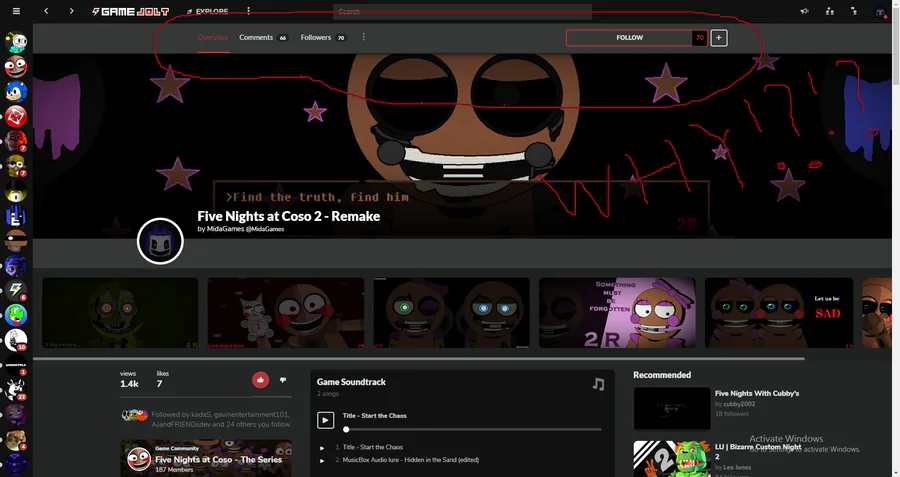Open the more options menu beside Explore

pyautogui.click(x=249, y=11)
